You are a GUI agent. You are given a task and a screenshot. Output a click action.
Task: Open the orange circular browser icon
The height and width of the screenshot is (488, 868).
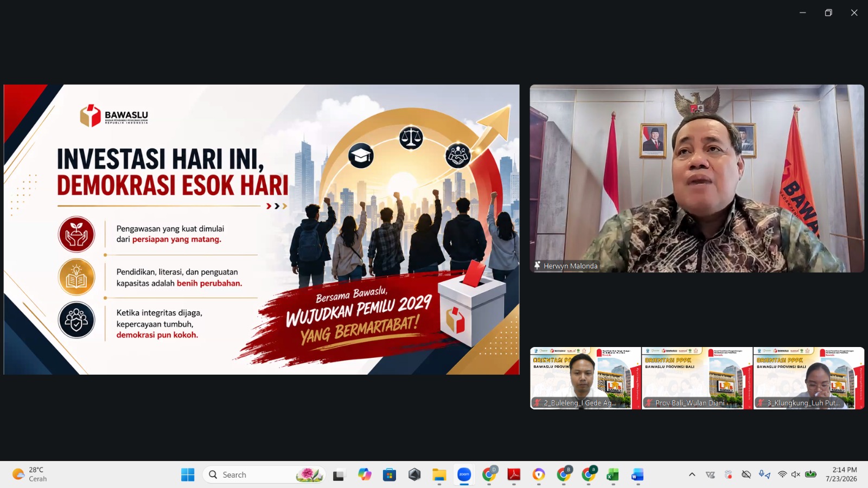click(x=539, y=475)
